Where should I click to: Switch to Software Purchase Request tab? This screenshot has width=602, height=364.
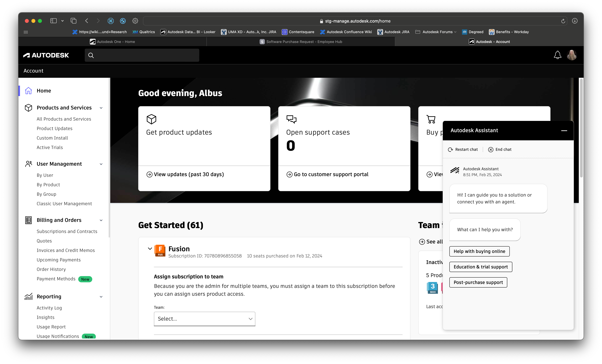pyautogui.click(x=301, y=42)
